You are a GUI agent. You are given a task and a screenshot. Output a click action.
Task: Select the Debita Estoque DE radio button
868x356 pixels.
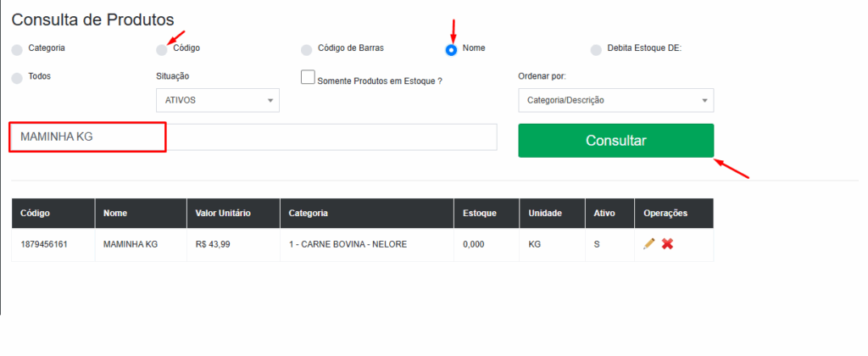596,49
